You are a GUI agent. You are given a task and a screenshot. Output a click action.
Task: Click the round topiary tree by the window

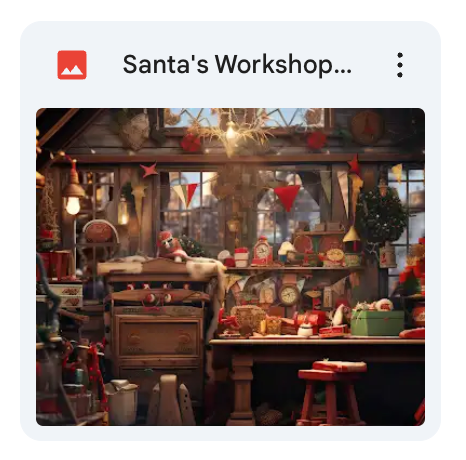click(x=381, y=217)
